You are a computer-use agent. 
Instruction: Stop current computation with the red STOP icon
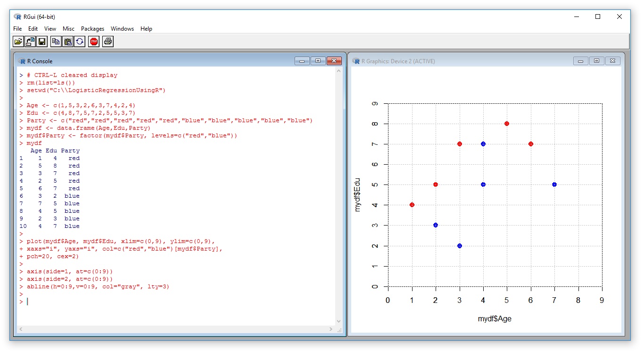[94, 42]
